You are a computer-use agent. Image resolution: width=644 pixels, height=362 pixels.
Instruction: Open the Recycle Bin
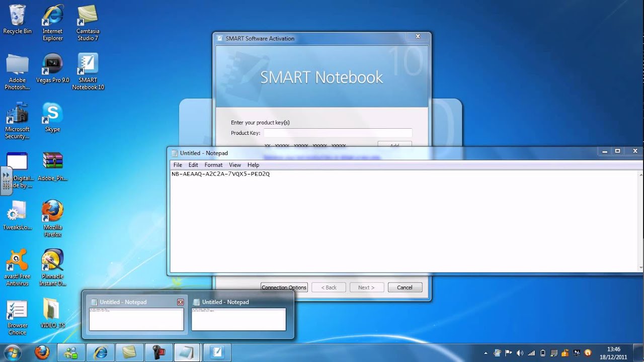click(17, 17)
